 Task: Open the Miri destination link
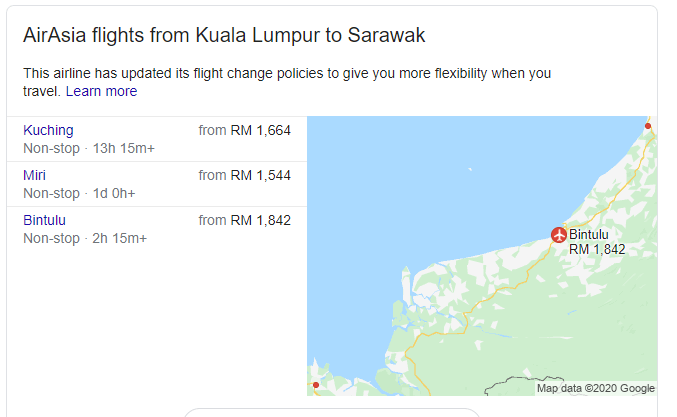34,175
